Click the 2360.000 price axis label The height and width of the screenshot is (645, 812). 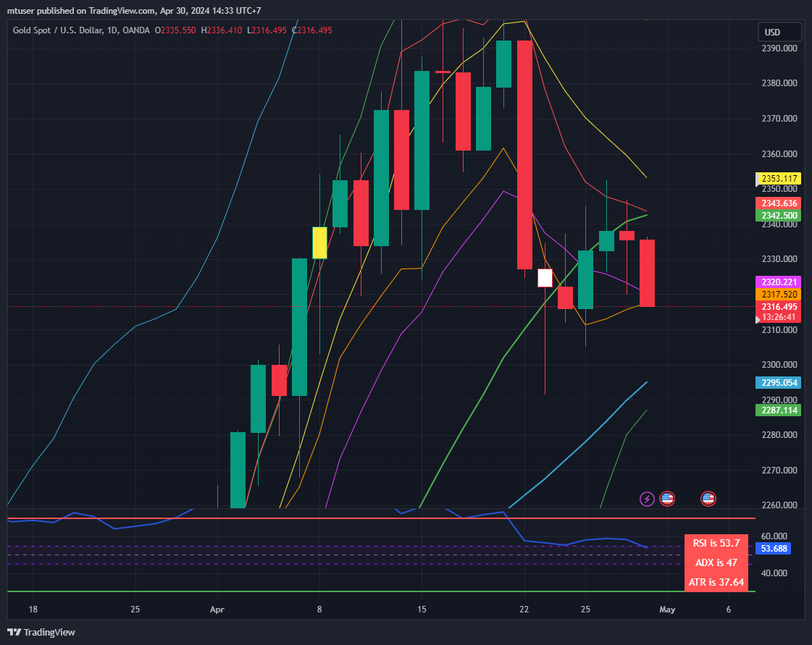click(x=779, y=153)
